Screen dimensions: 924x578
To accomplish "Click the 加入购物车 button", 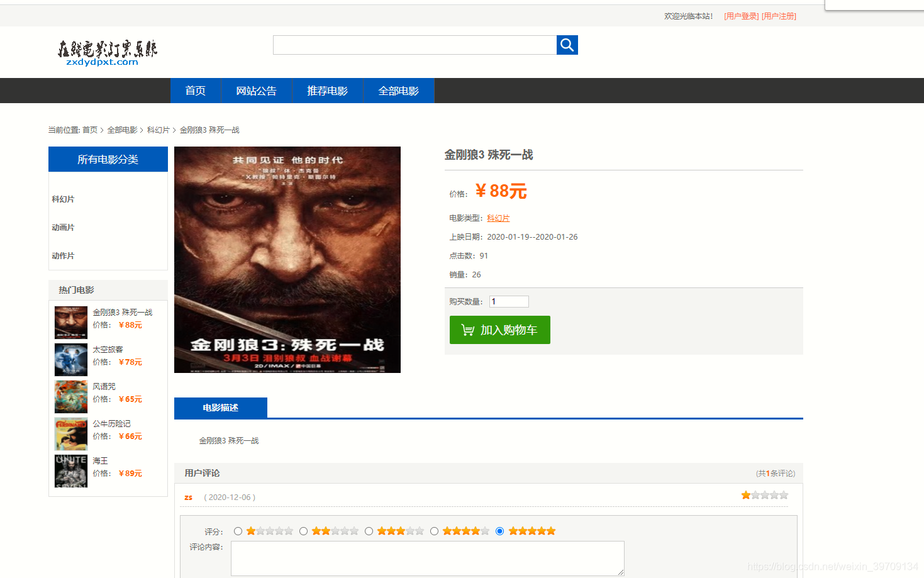I will tap(500, 330).
